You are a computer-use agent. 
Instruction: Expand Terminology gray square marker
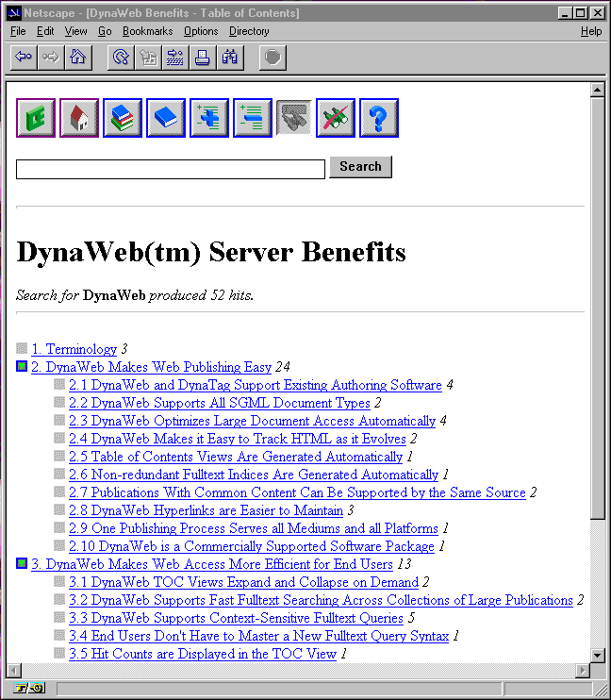pos(22,348)
